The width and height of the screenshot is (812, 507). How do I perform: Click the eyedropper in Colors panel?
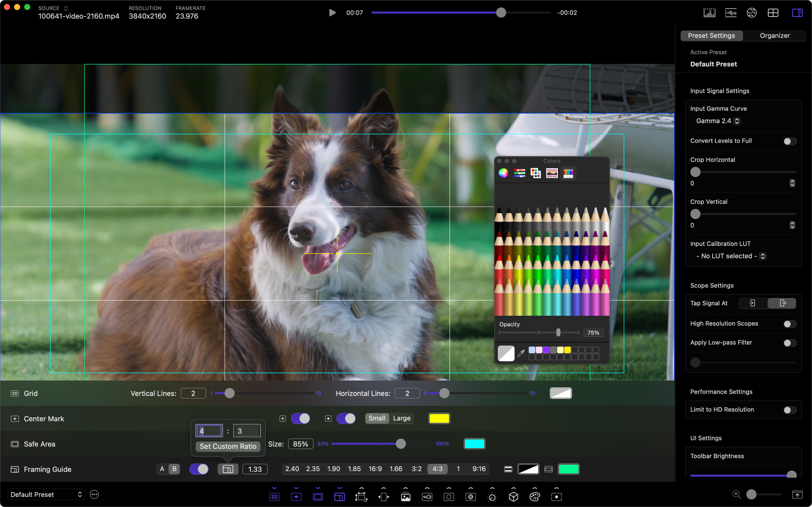[521, 353]
